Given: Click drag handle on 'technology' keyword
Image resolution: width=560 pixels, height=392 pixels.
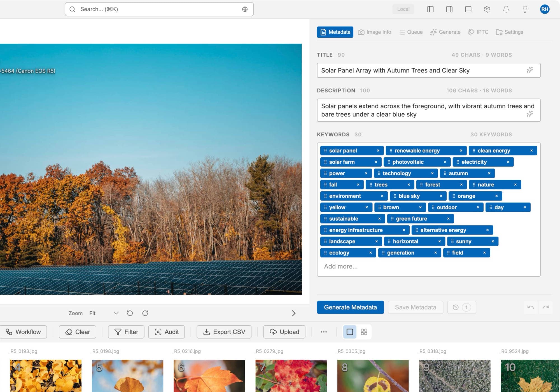Looking at the screenshot, I should pos(379,173).
